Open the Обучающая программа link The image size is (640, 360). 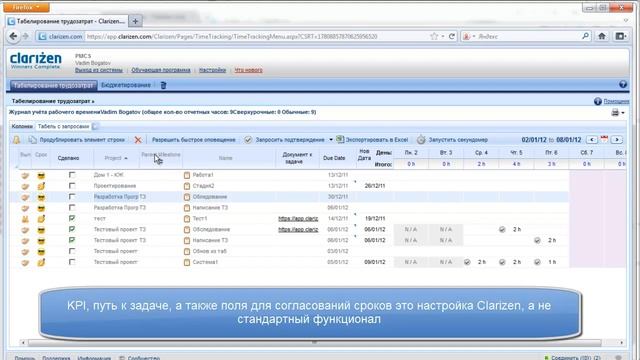click(161, 70)
